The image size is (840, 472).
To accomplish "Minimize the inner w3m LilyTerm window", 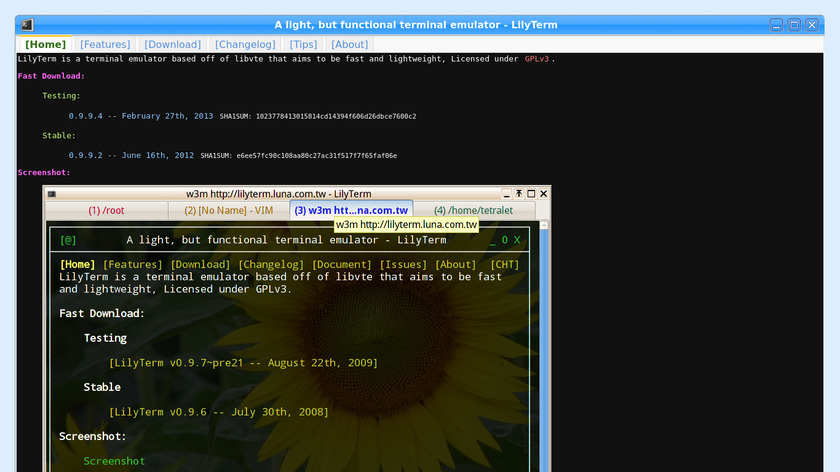I will 507,194.
